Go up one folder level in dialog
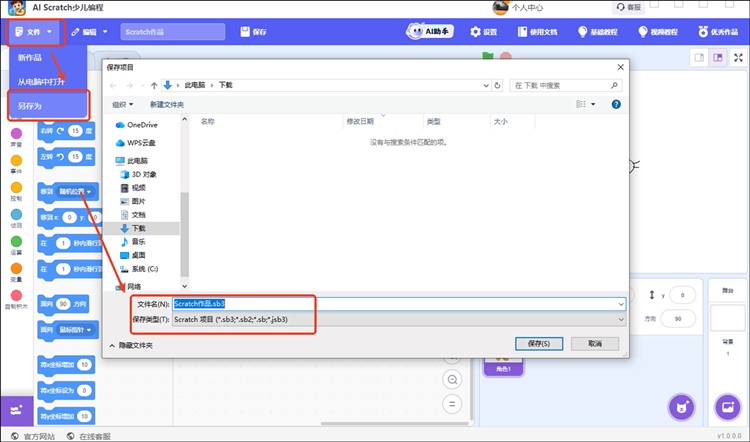The image size is (750, 442). click(154, 85)
